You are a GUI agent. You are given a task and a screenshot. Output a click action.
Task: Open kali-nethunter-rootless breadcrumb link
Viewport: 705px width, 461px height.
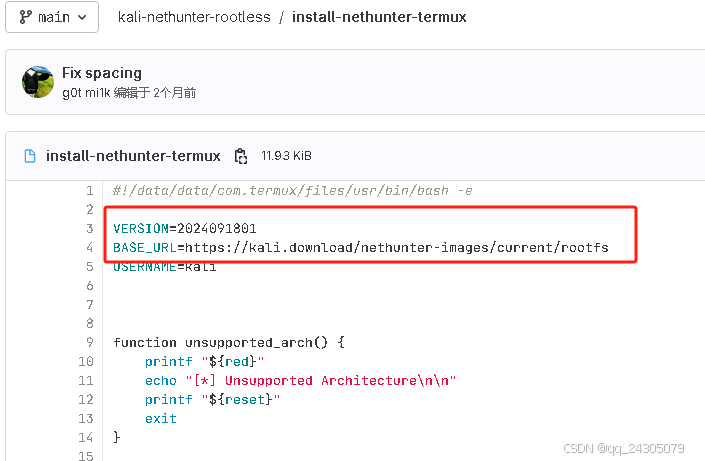click(x=194, y=17)
